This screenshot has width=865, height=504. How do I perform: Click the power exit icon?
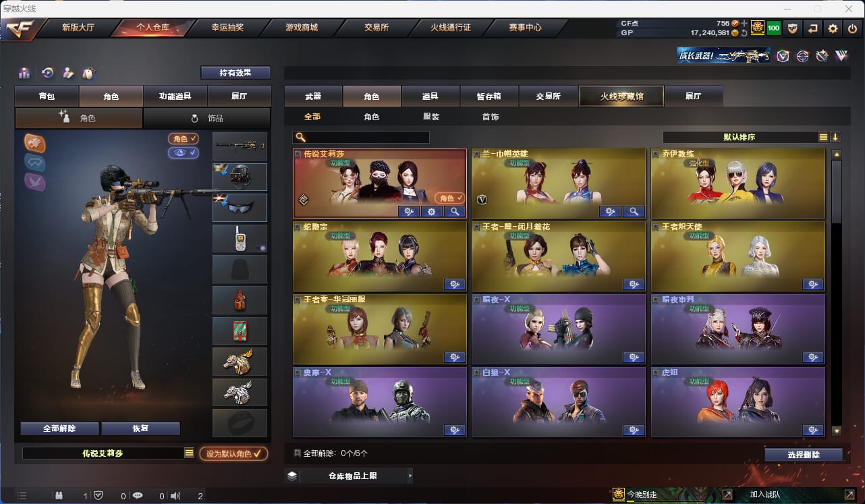(853, 28)
